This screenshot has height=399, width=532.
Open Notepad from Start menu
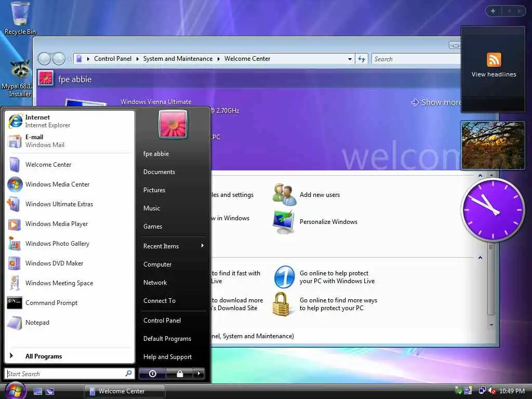point(70,322)
